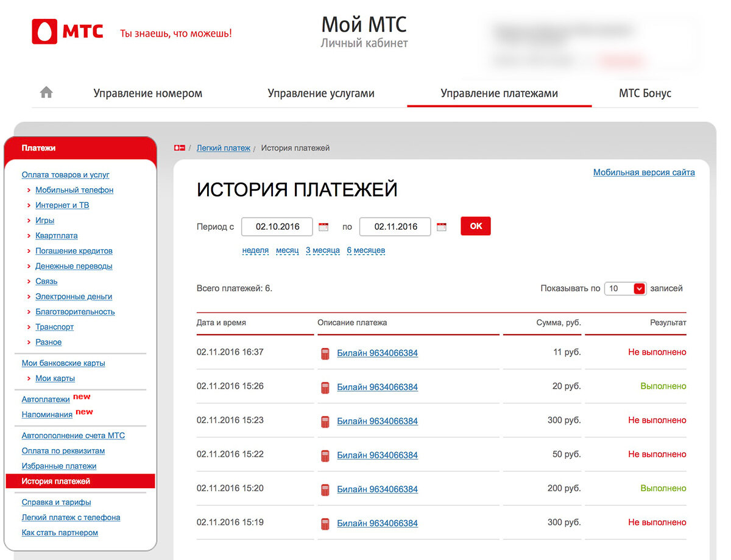Open the 20 руб. Билайн 9634066384 payment

[378, 388]
